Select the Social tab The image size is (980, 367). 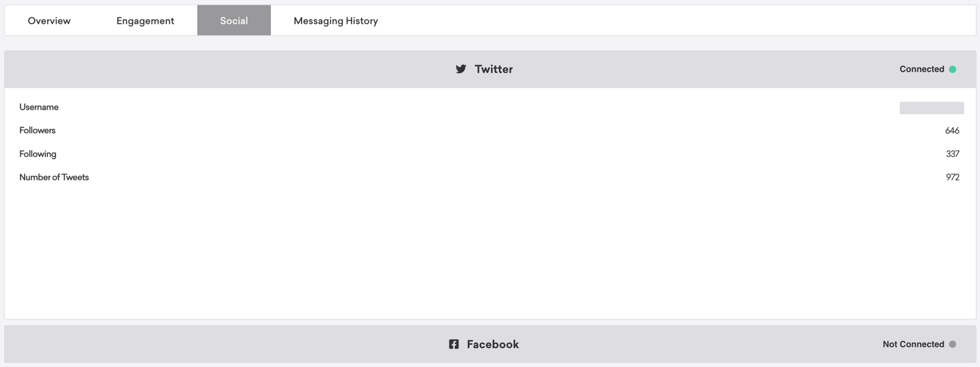[x=234, y=20]
